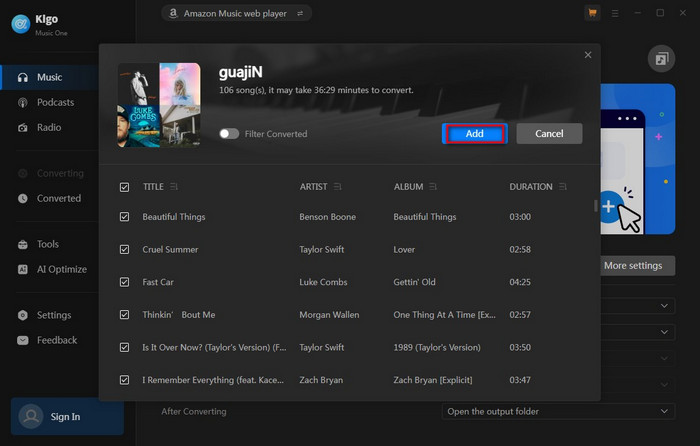This screenshot has width=700, height=446.
Task: Toggle Filter Converted switch
Action: click(229, 134)
